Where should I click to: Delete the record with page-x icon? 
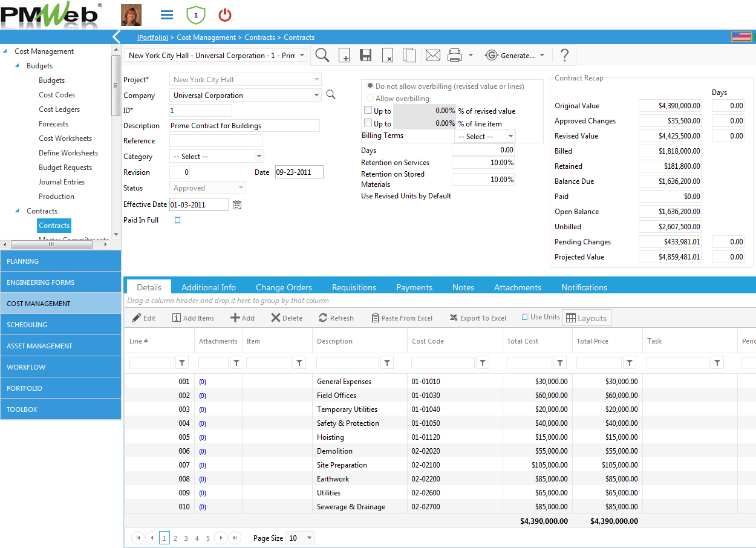[x=388, y=55]
